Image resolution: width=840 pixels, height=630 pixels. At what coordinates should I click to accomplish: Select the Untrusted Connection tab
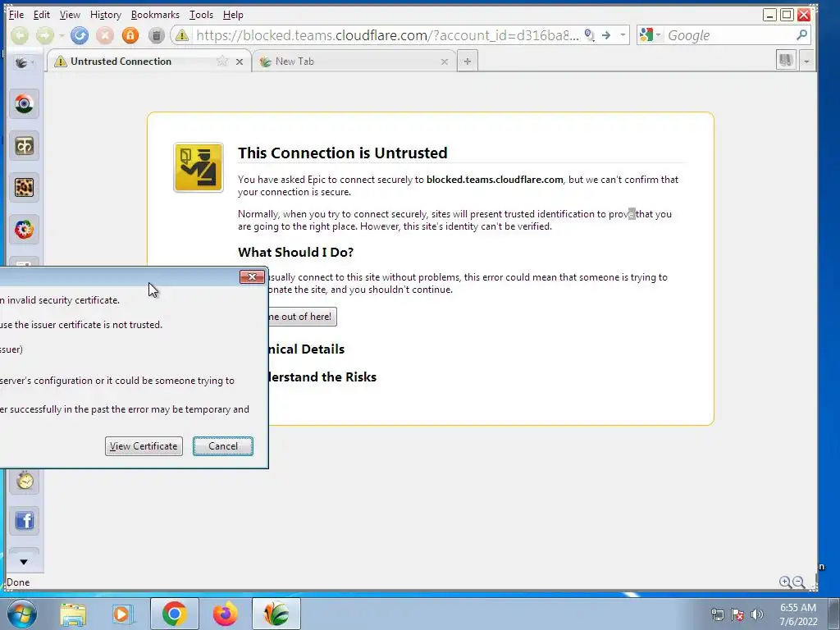click(134, 62)
